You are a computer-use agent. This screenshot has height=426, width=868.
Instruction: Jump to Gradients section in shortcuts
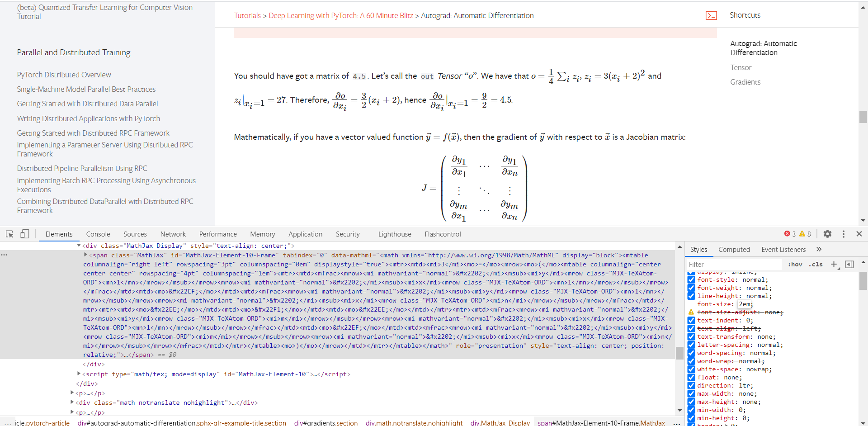(x=745, y=82)
